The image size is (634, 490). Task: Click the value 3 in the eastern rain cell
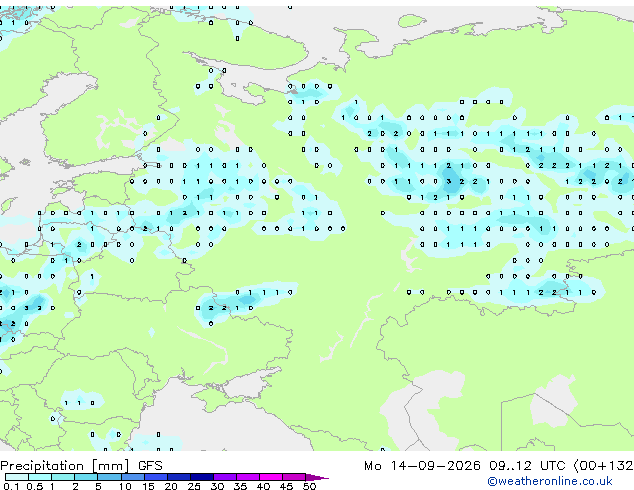[448, 182]
